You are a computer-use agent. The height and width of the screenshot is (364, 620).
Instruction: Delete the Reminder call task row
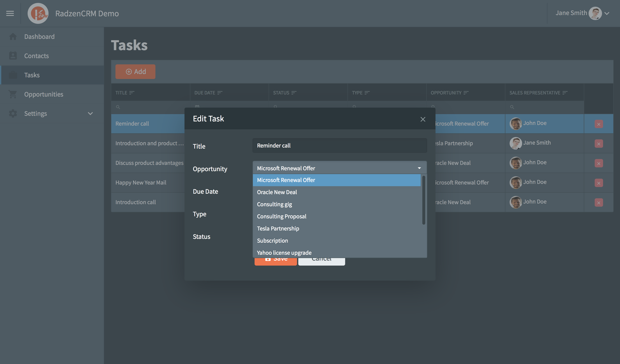[x=599, y=124]
